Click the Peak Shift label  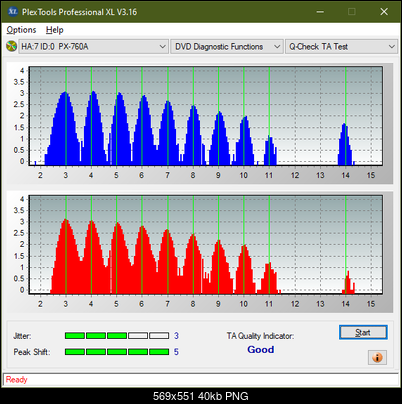[x=32, y=352]
